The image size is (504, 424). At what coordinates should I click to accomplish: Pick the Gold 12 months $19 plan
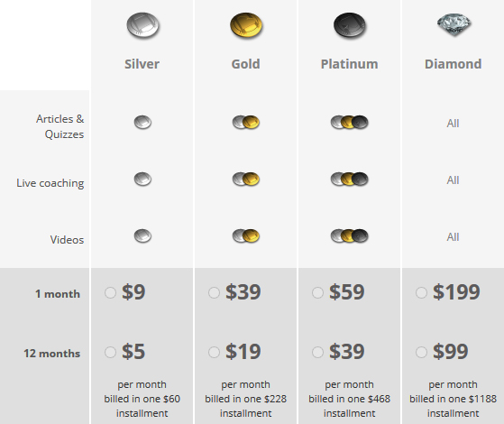[214, 352]
